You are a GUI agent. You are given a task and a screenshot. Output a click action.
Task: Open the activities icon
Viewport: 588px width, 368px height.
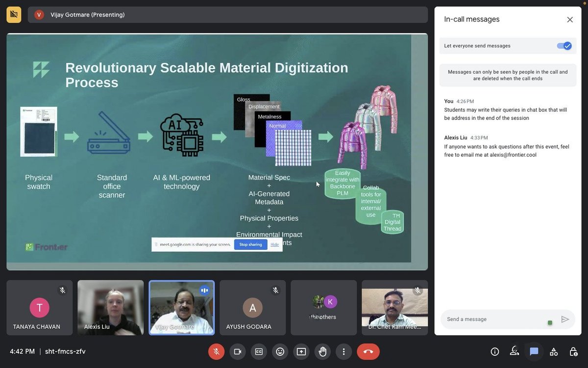554,351
